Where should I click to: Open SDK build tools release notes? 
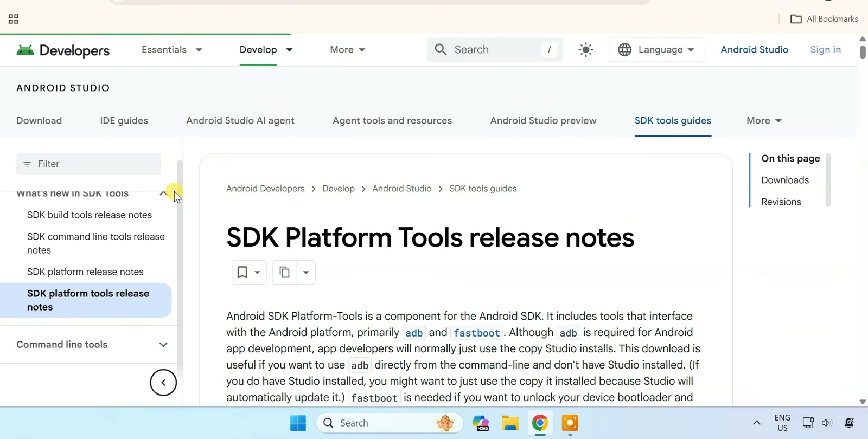[x=90, y=215]
